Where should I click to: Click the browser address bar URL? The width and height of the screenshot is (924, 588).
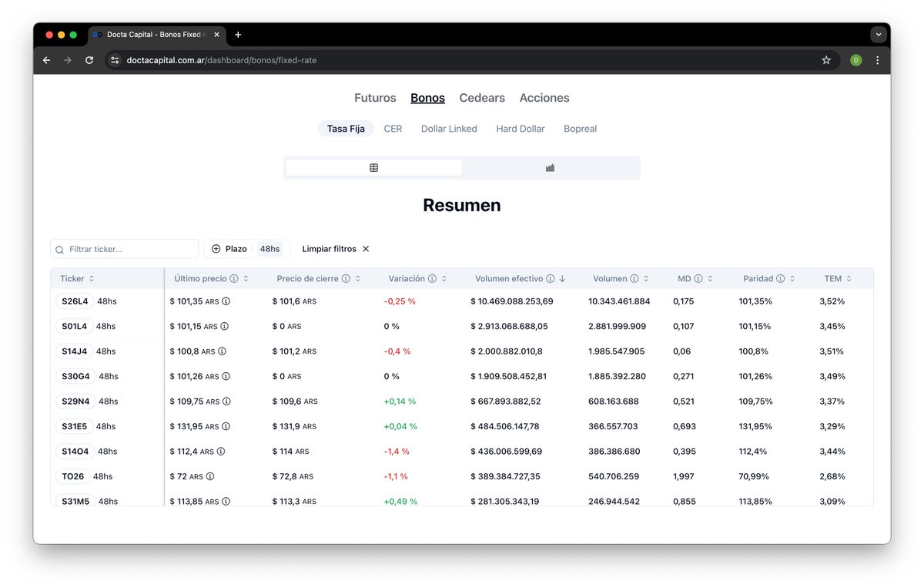click(222, 60)
